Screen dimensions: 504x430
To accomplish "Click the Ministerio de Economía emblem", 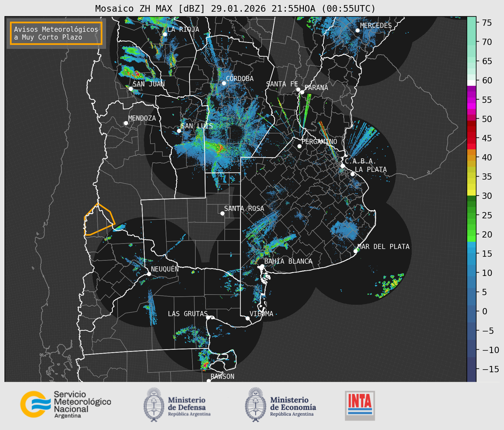I will pyautogui.click(x=255, y=405).
